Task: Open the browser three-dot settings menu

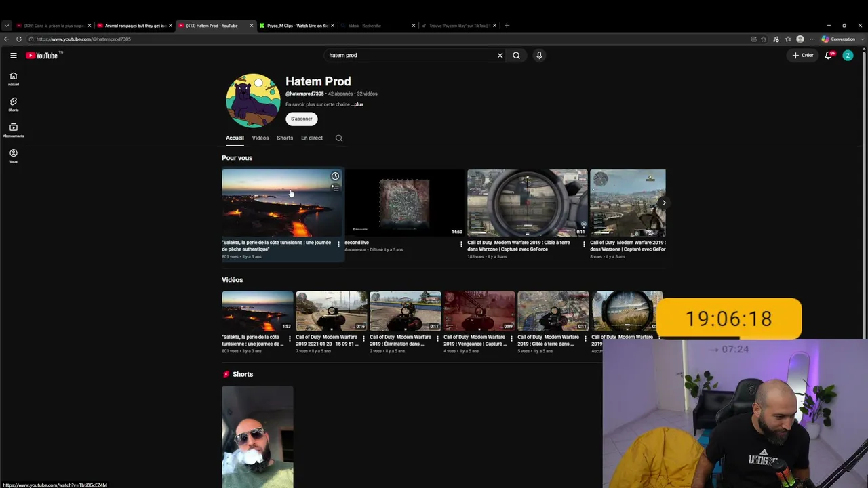Action: point(812,39)
